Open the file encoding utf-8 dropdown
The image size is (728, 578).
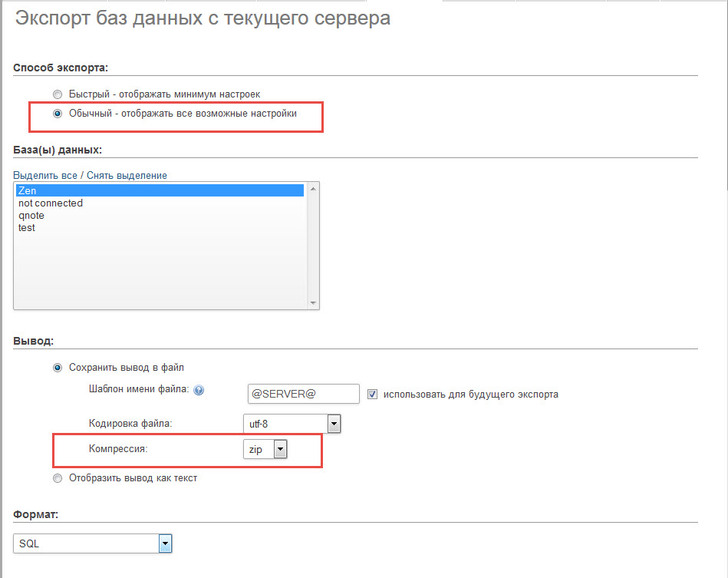click(x=292, y=424)
